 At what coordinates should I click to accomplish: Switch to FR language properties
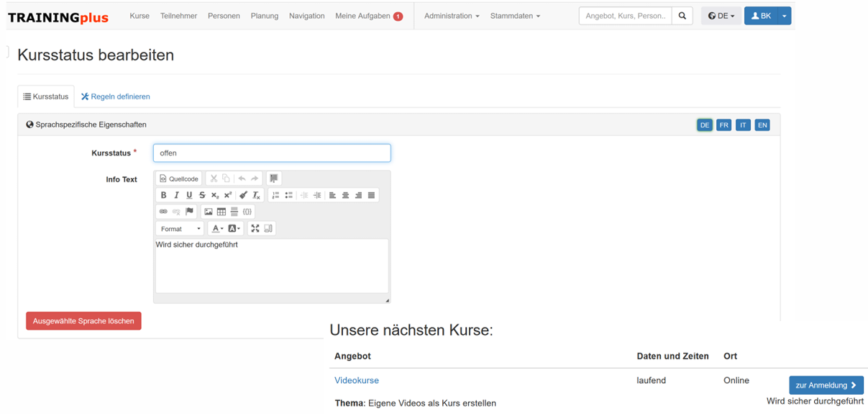pos(723,125)
